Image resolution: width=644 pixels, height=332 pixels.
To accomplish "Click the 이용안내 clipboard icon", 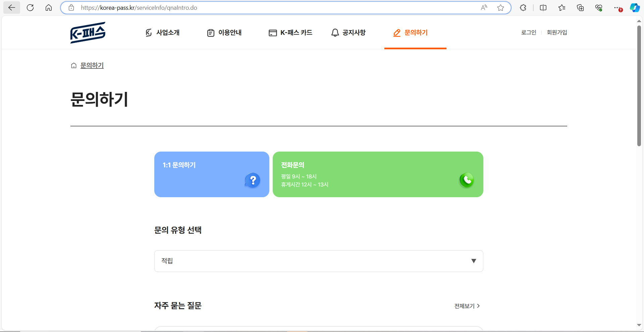I will pyautogui.click(x=211, y=33).
